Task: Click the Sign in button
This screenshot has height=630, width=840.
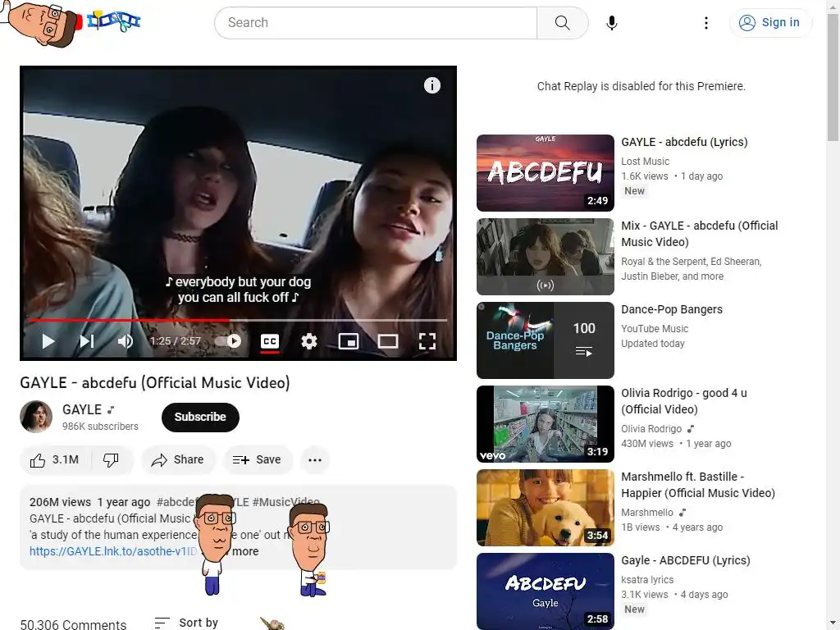Action: (x=770, y=22)
